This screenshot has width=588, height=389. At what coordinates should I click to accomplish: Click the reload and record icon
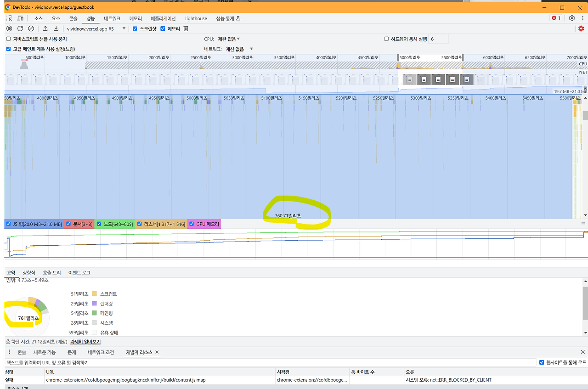tap(20, 28)
